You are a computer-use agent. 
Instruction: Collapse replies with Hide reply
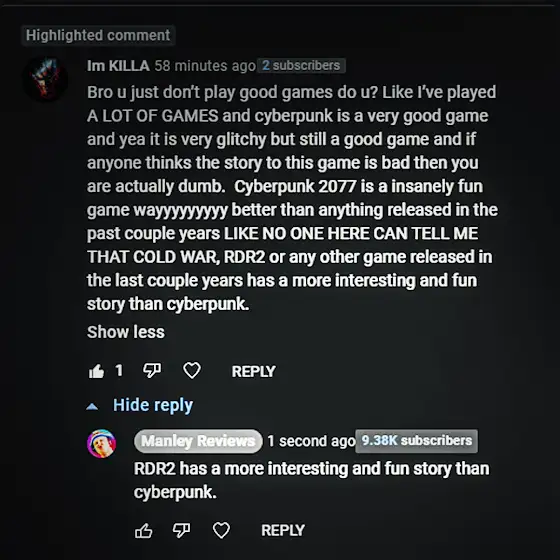(153, 406)
